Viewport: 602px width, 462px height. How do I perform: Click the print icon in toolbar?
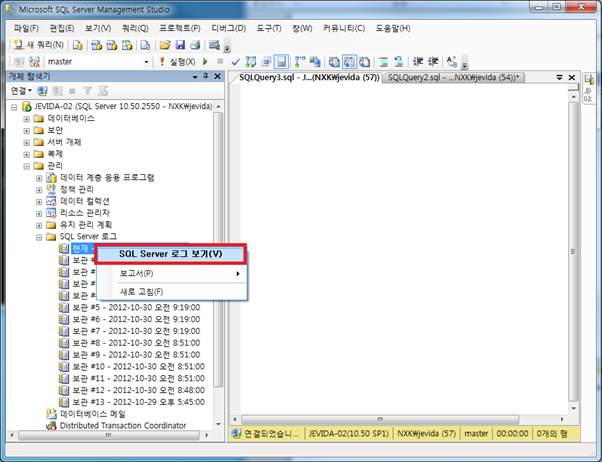pyautogui.click(x=195, y=45)
